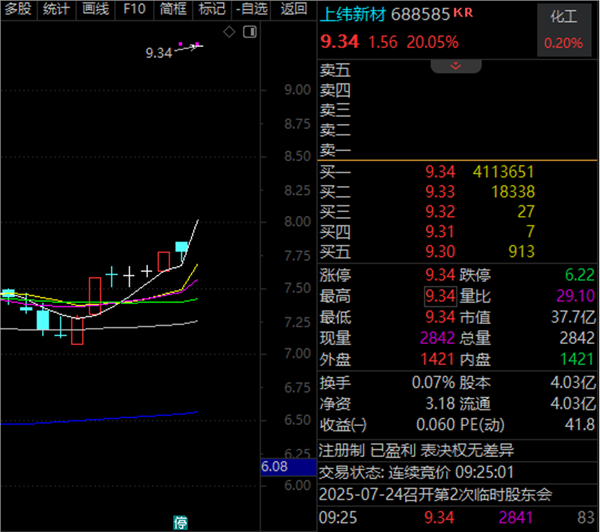Click the 内盘 green value 1421

click(x=577, y=359)
